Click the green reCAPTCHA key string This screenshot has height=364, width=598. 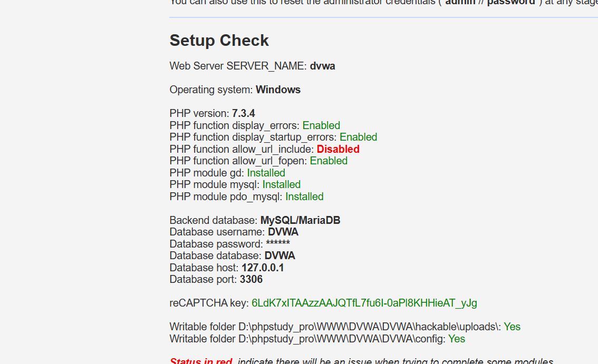(364, 303)
